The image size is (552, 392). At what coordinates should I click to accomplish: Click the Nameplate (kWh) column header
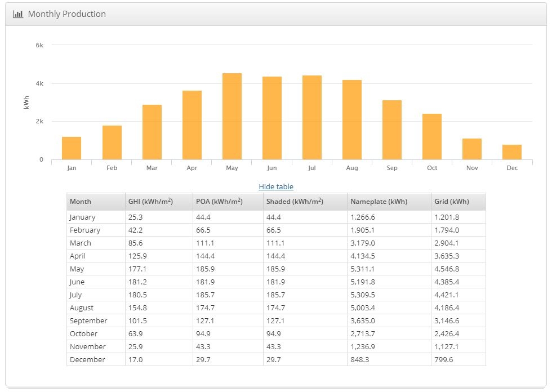pos(379,202)
